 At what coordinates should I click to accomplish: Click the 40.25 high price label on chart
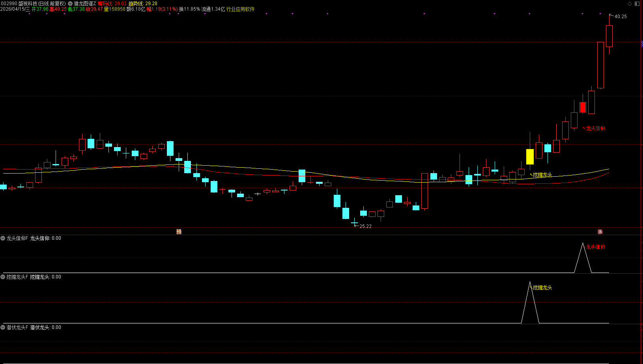coord(621,17)
